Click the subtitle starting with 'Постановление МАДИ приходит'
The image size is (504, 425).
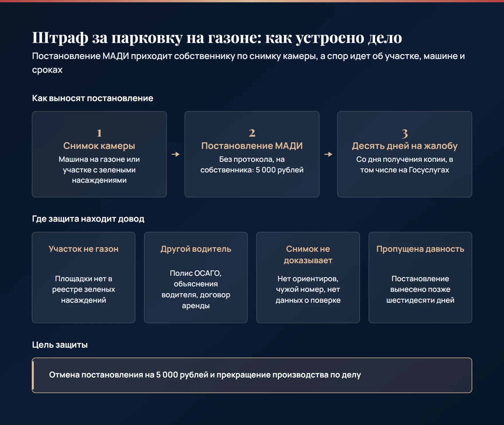point(248,63)
